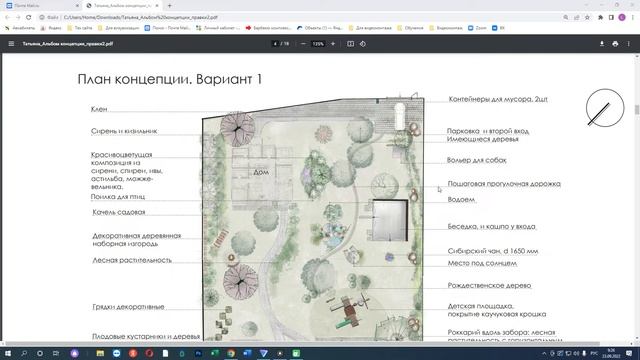Edit the 125% zoom level field
640x360 pixels.
point(318,44)
